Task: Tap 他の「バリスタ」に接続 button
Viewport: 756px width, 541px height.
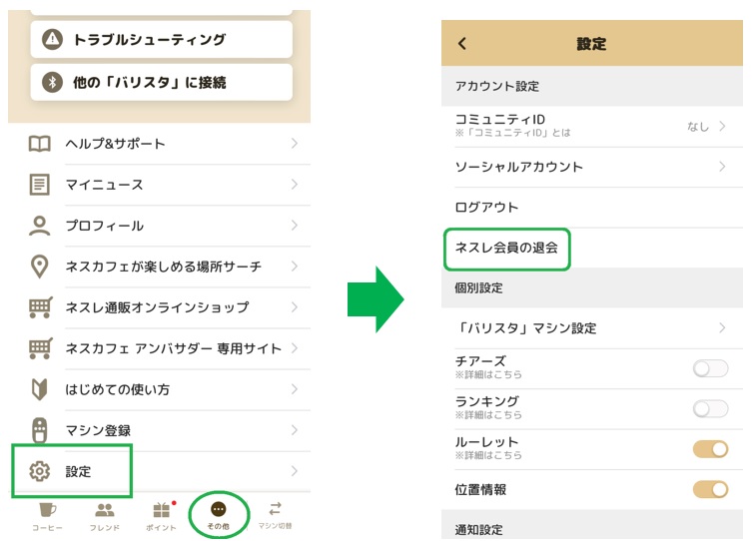Action: pos(162,82)
